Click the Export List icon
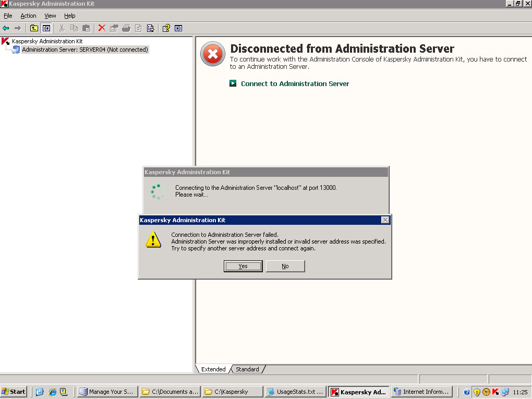The height and width of the screenshot is (399, 532). (150, 28)
